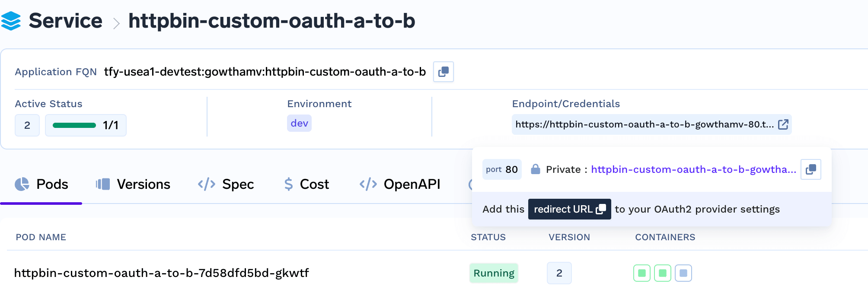This screenshot has height=299, width=868.
Task: Switch to the Versions tab
Action: point(133,184)
